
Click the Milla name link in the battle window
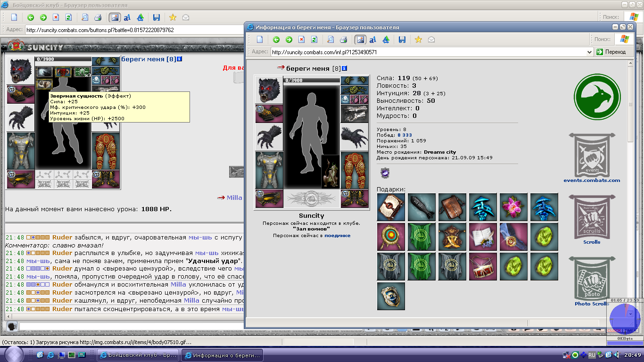pos(234,197)
